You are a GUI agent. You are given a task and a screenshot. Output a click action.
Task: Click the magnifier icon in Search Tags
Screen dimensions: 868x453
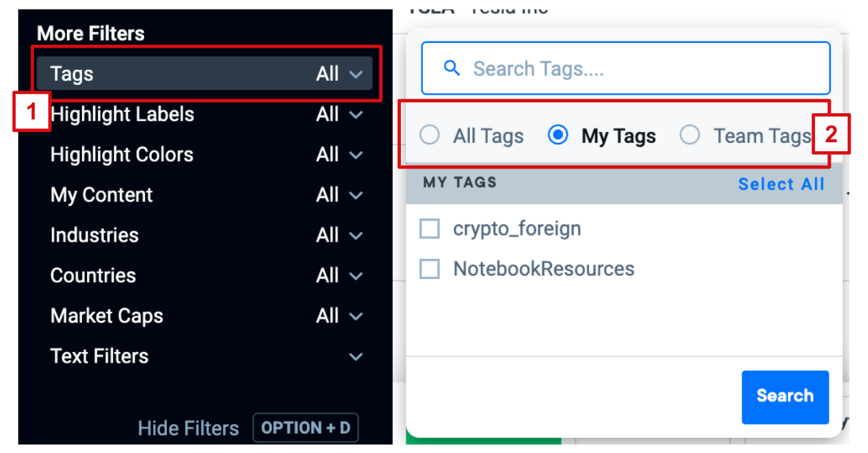pos(452,68)
